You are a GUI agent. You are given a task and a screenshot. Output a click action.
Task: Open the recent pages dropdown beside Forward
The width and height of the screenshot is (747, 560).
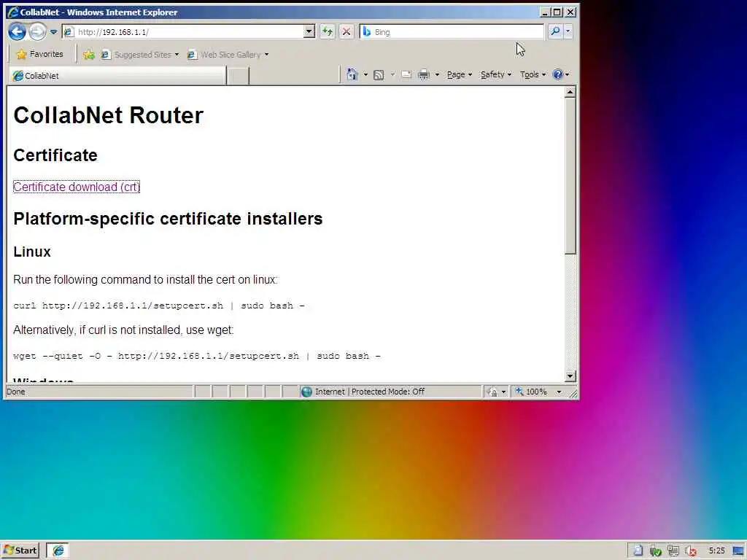[53, 32]
